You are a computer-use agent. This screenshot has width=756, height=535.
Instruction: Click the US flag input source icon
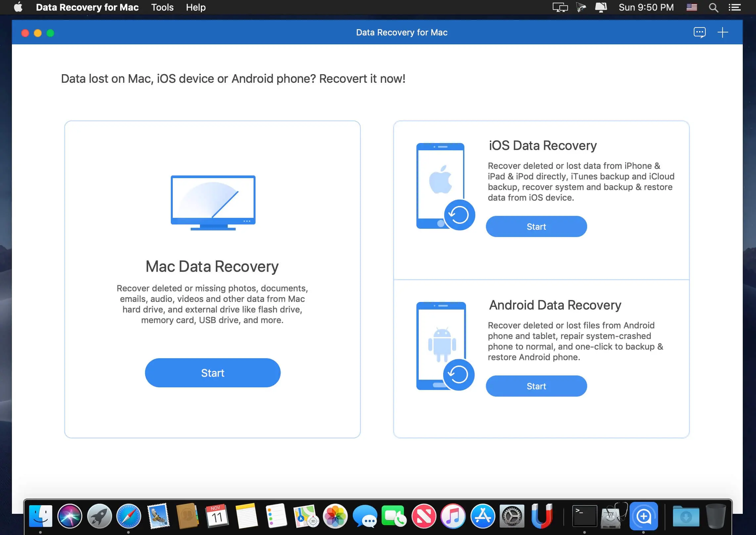[691, 7]
